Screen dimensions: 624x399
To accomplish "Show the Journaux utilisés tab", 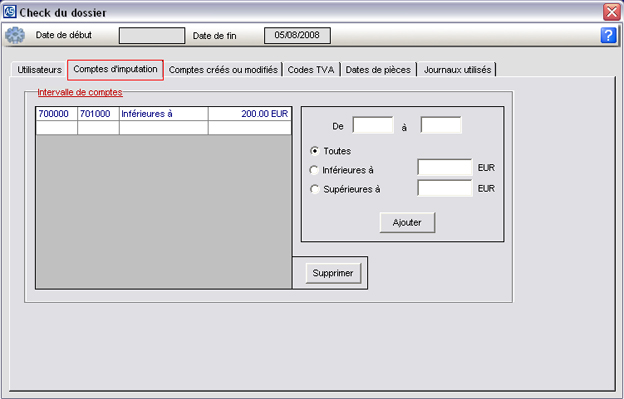I will point(457,70).
